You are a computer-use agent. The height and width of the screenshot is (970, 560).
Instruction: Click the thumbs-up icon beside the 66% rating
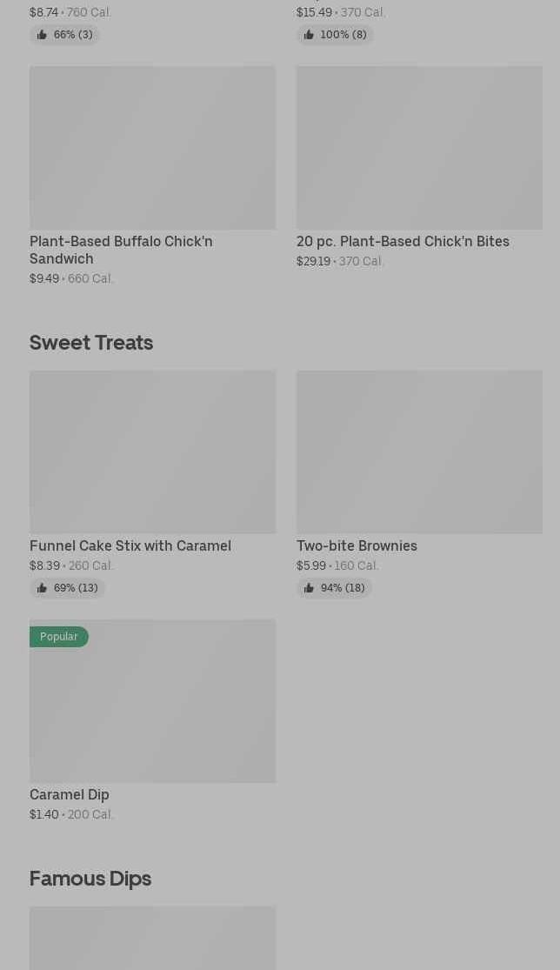pyautogui.click(x=42, y=35)
